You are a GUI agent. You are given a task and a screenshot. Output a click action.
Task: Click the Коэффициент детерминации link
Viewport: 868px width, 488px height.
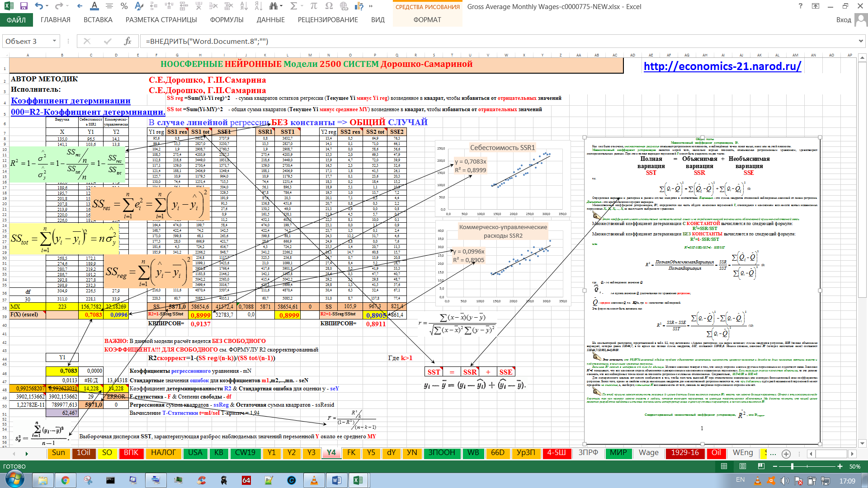click(x=71, y=101)
